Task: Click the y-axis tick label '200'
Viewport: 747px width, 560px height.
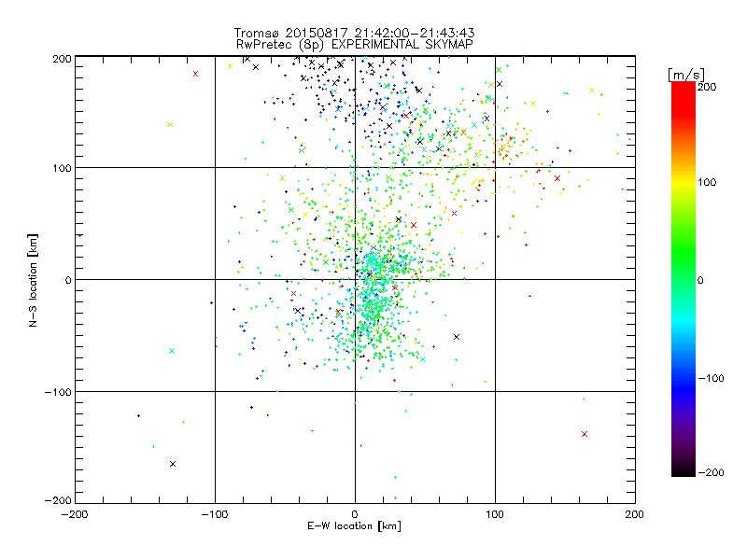Action: [62, 59]
